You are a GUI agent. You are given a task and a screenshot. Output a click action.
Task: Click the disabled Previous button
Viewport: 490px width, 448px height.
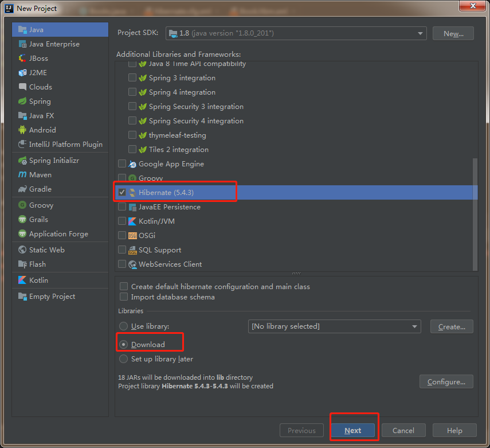(302, 430)
